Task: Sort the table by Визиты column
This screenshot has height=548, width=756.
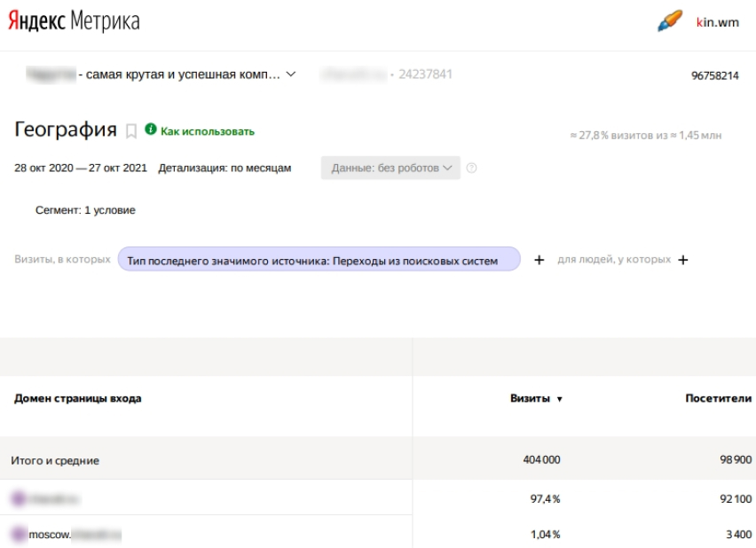Action: pyautogui.click(x=534, y=399)
